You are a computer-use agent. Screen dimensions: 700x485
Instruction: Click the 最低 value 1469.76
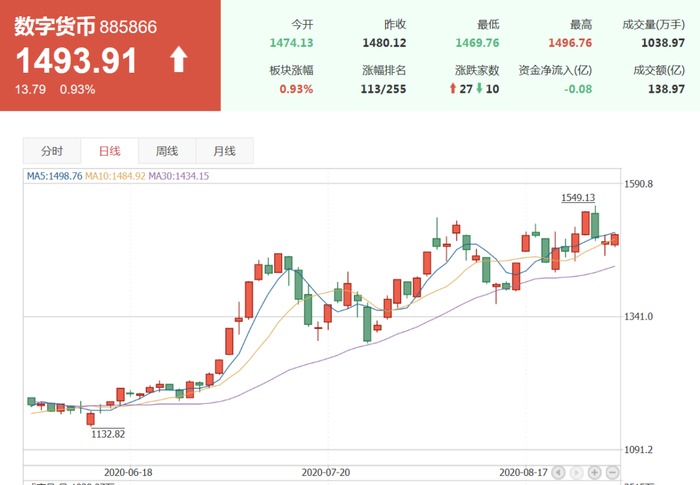(x=477, y=43)
